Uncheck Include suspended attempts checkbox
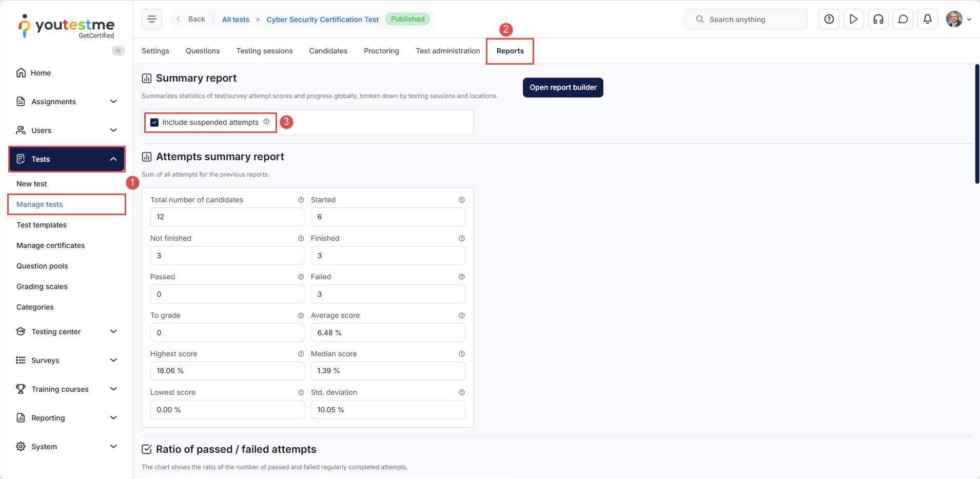The width and height of the screenshot is (980, 479). tap(154, 122)
